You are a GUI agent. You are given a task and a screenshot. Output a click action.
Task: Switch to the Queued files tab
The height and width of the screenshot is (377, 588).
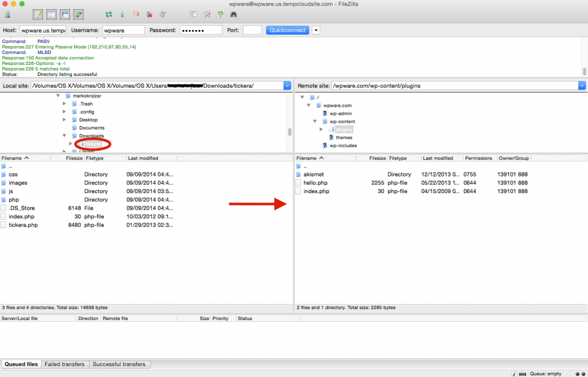tap(21, 364)
